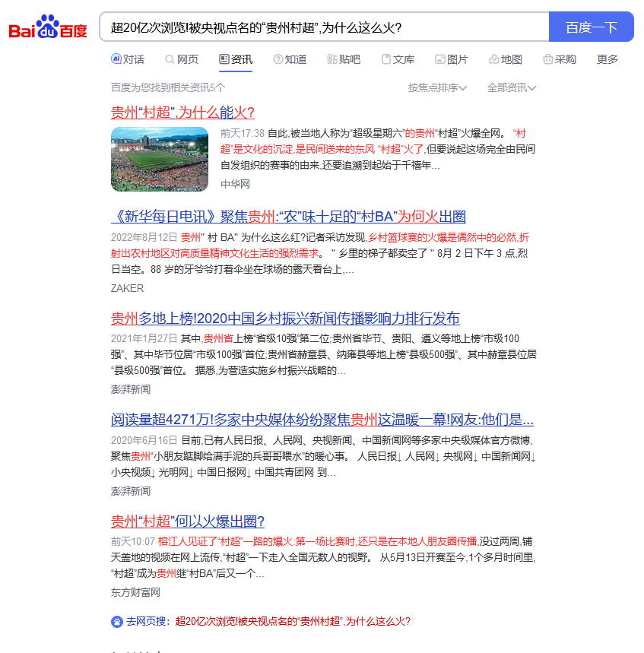Click the Baidu logo
The image size is (644, 653).
tap(48, 27)
